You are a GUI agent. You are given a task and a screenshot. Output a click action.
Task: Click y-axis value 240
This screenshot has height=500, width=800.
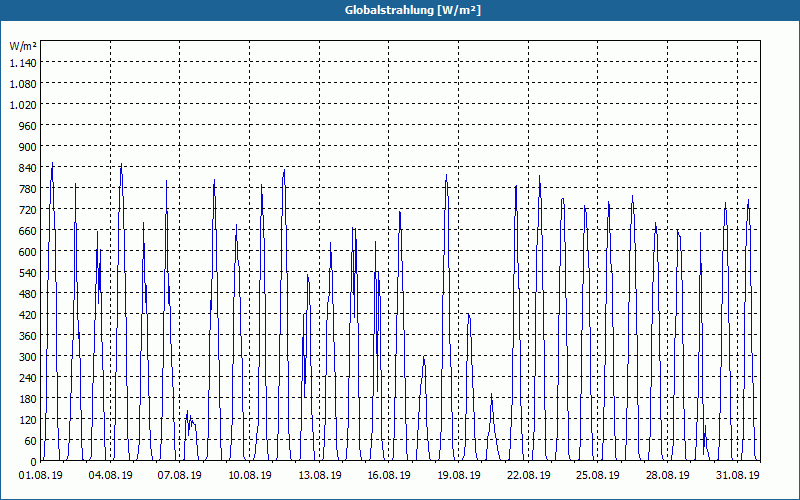click(27, 378)
